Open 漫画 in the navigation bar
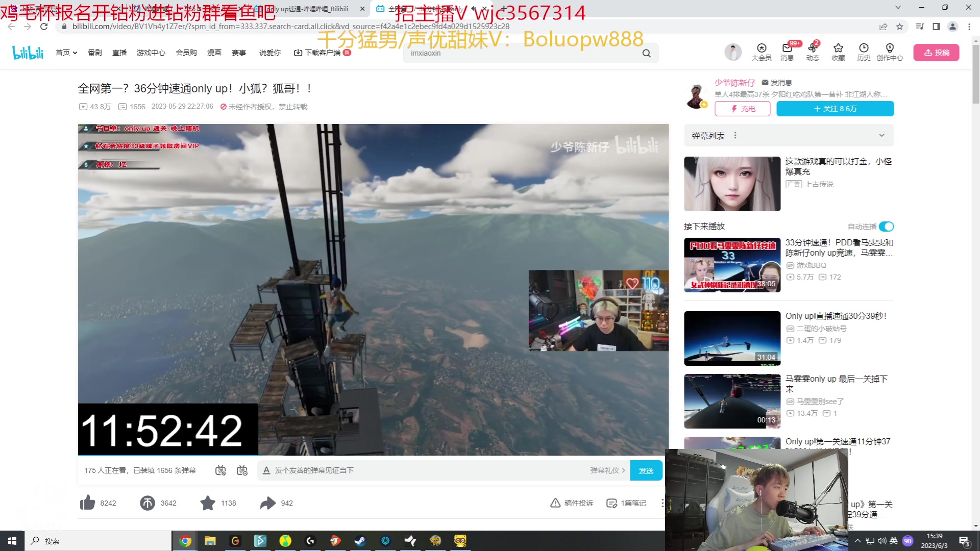 pyautogui.click(x=214, y=53)
